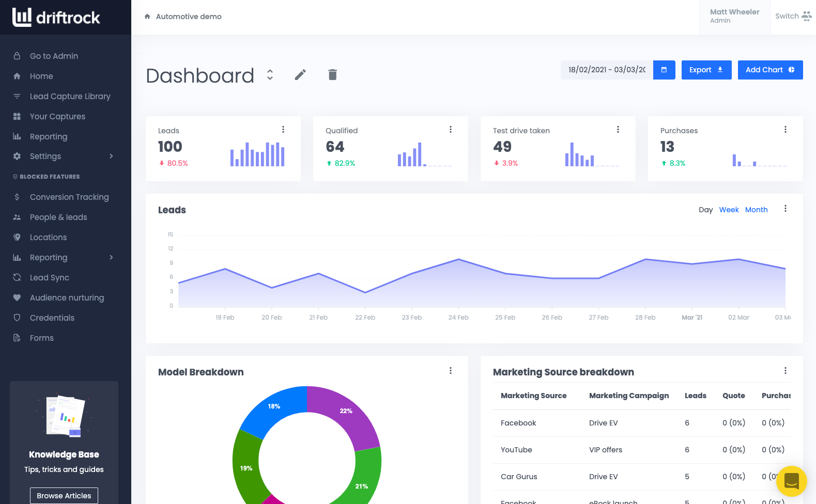Switch Leads chart to Month view
This screenshot has height=504, width=816.
pos(756,210)
